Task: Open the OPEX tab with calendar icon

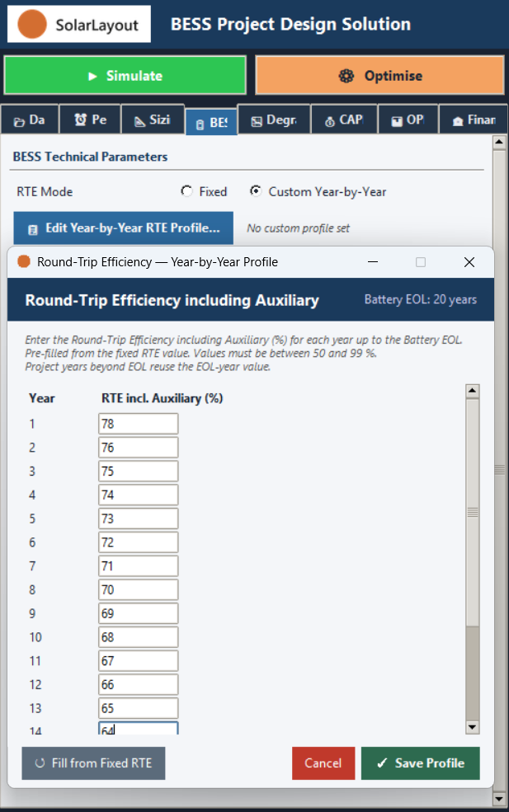Action: 408,120
